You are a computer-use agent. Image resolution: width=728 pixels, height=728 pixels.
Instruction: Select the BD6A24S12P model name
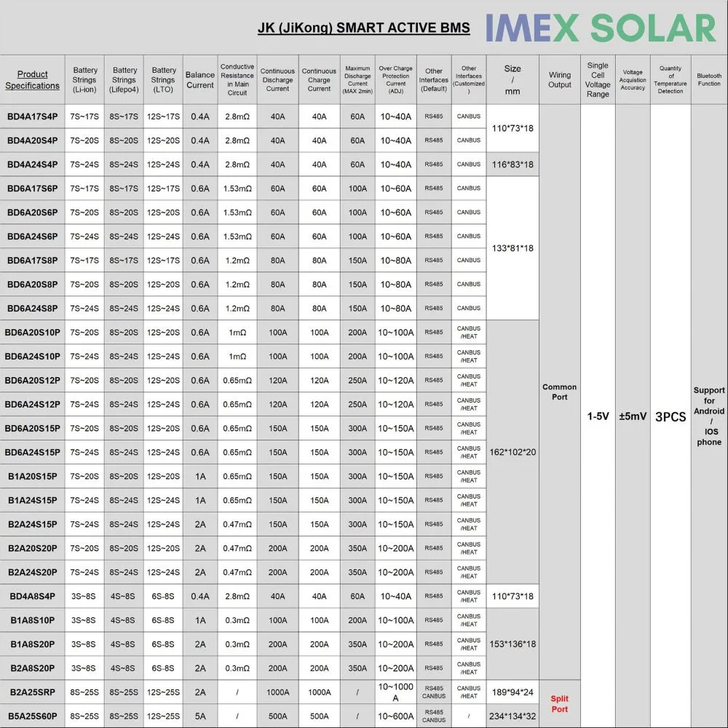33,404
